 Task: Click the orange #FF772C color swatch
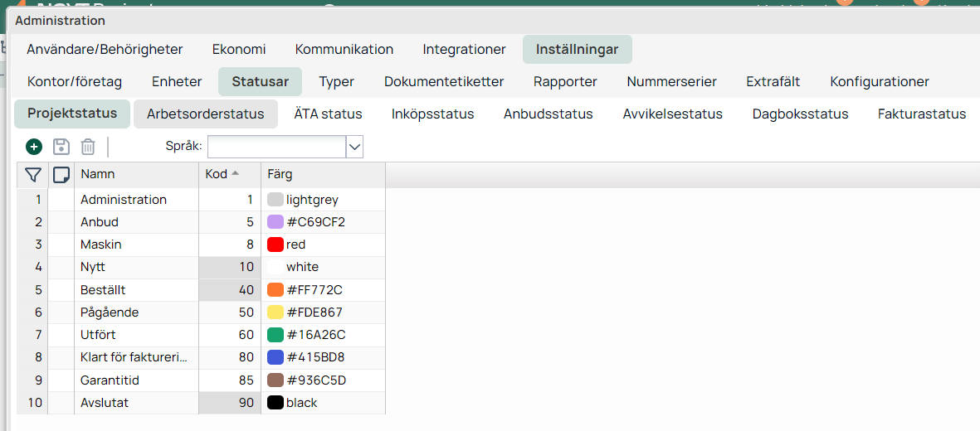click(x=275, y=290)
